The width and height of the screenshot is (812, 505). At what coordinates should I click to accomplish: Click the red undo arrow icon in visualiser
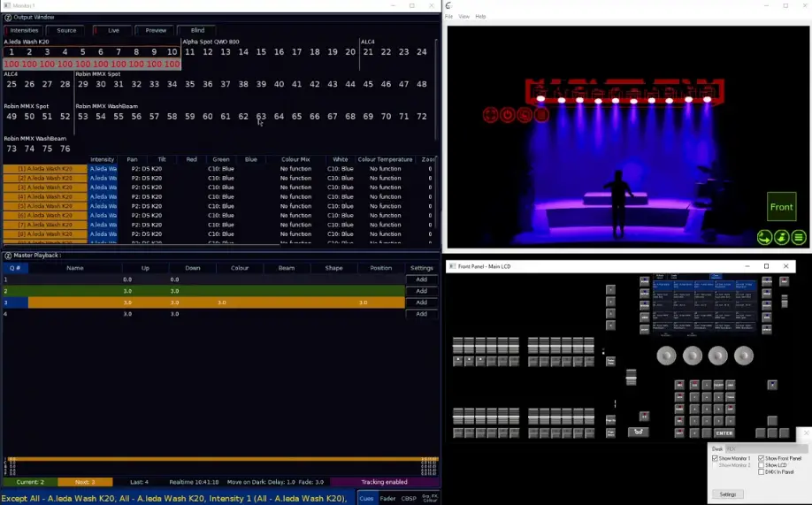[x=525, y=114]
